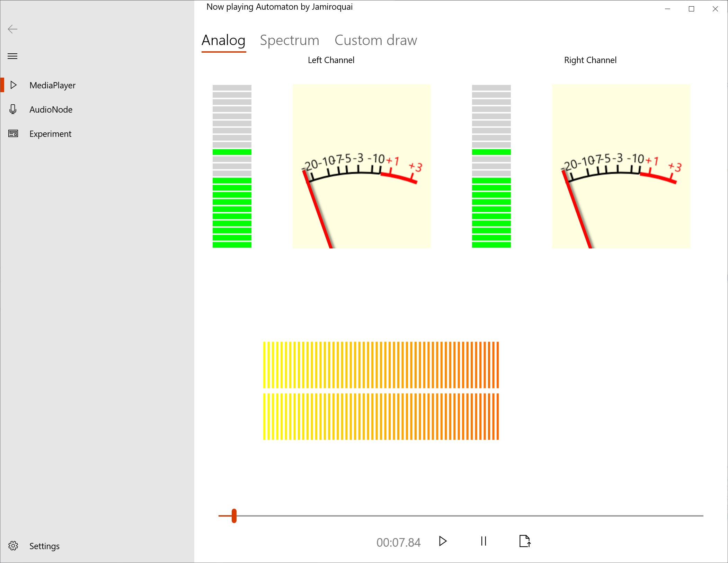The width and height of the screenshot is (728, 563).
Task: Open the Settings label
Action: 44,546
